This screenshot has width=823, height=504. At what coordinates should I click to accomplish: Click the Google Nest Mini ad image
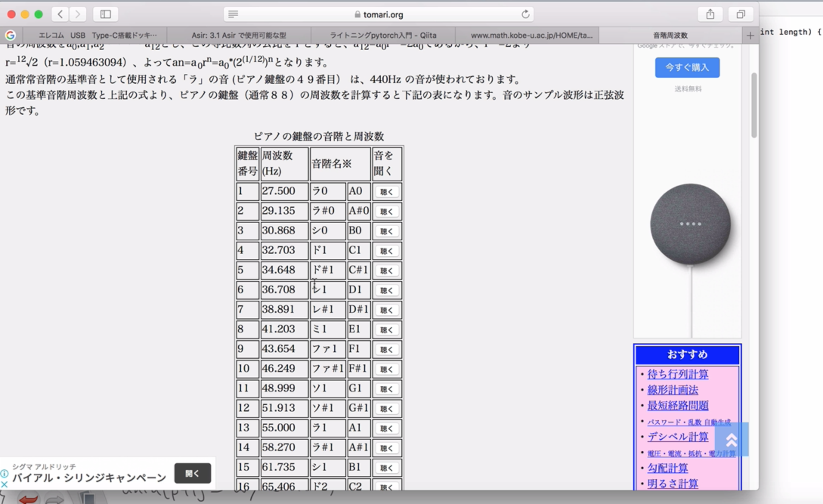click(x=690, y=224)
